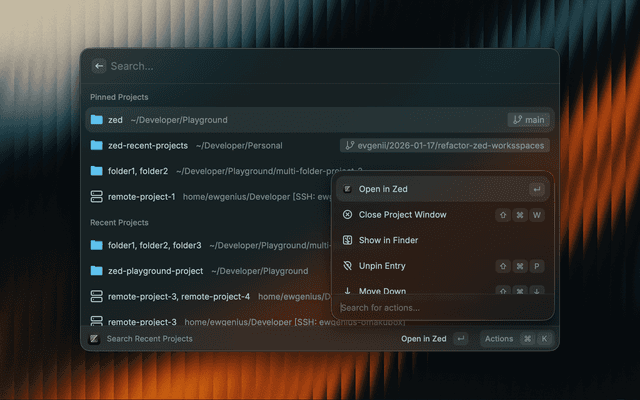Click the main branch tag
This screenshot has height=400, width=640.
(528, 120)
